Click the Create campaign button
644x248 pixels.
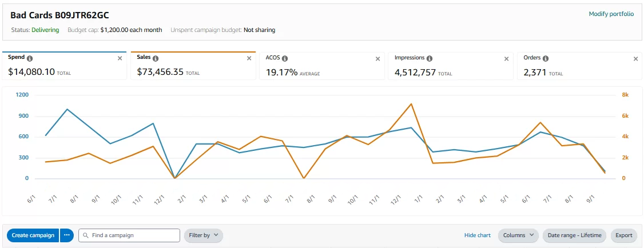tap(33, 235)
